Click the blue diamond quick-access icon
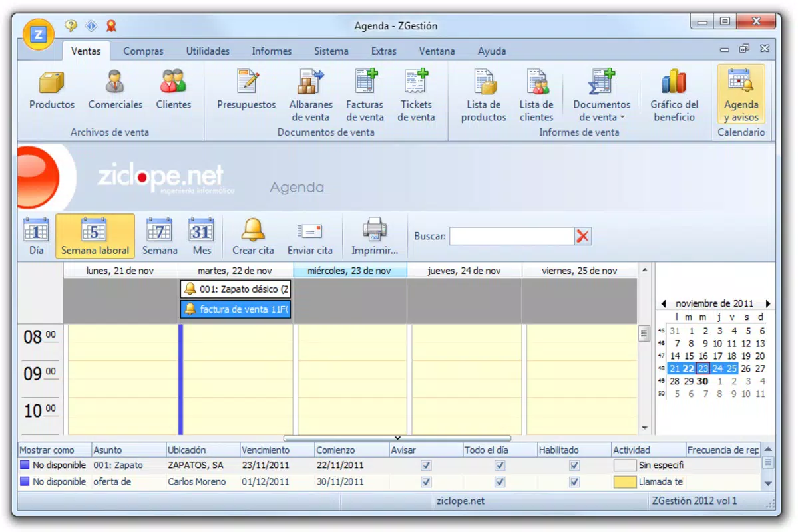The image size is (798, 532). (91, 25)
